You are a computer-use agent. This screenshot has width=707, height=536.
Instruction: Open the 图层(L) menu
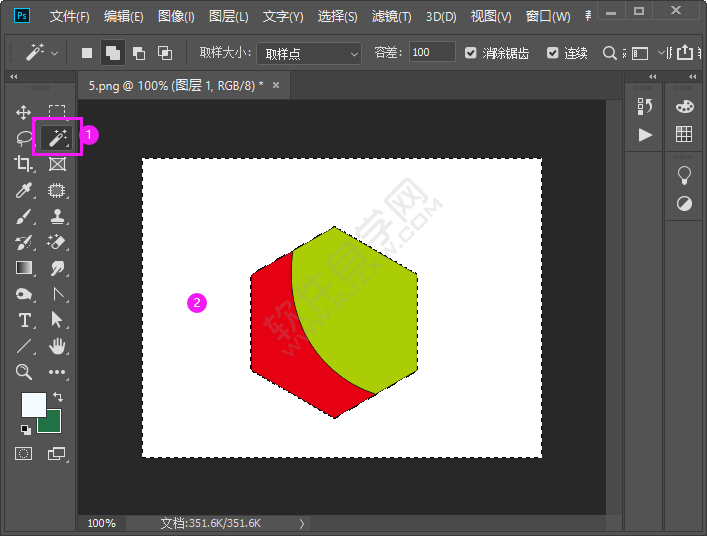[229, 16]
